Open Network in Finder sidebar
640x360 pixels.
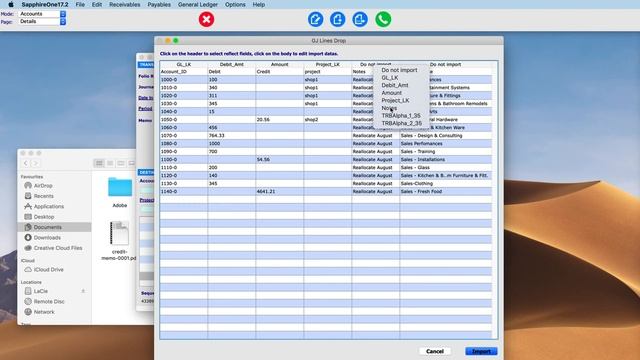tap(44, 312)
